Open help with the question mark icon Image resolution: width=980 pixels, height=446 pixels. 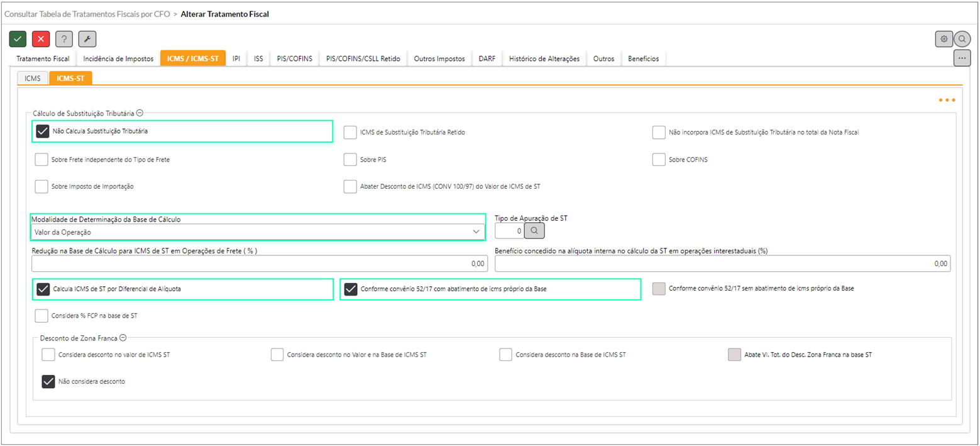(x=64, y=39)
